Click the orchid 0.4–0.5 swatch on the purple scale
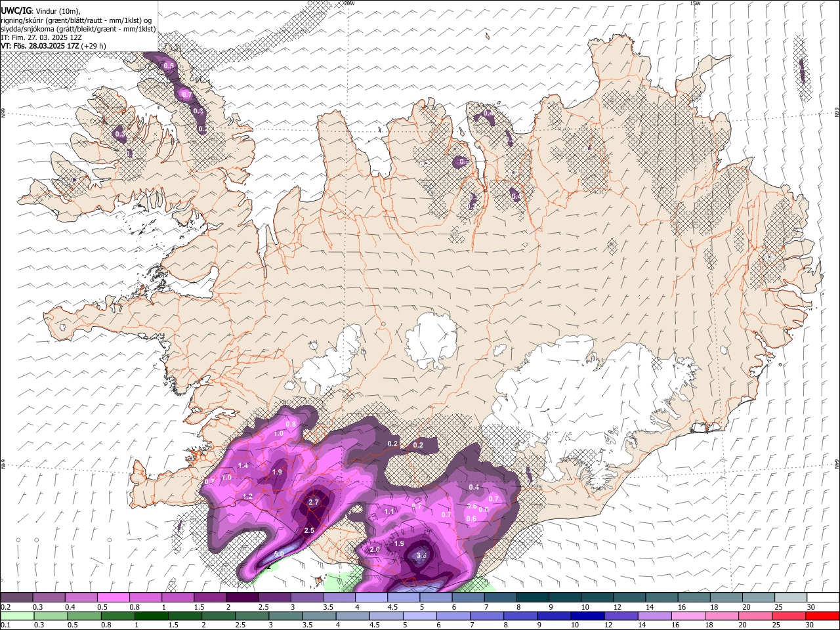The height and width of the screenshot is (630, 840). 81,597
